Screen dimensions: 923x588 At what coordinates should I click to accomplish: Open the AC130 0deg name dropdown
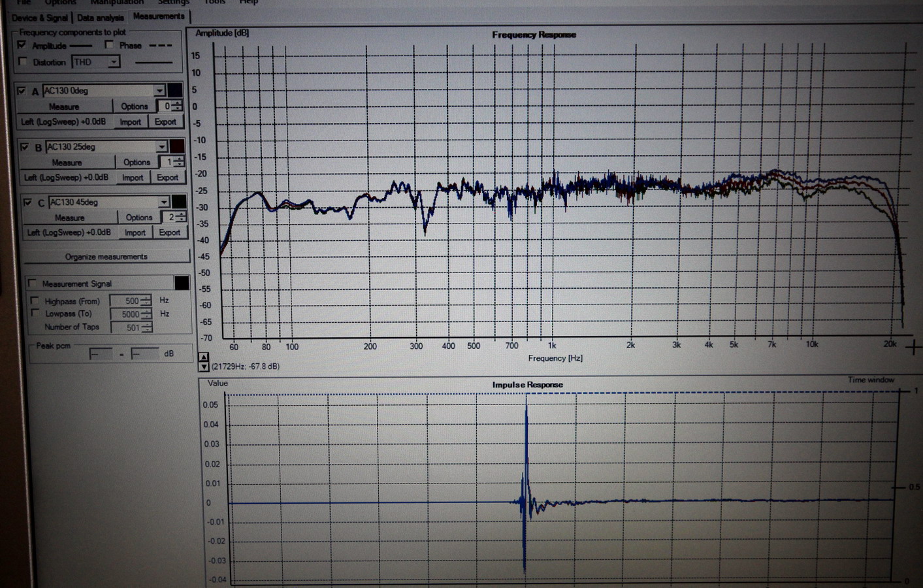point(159,90)
